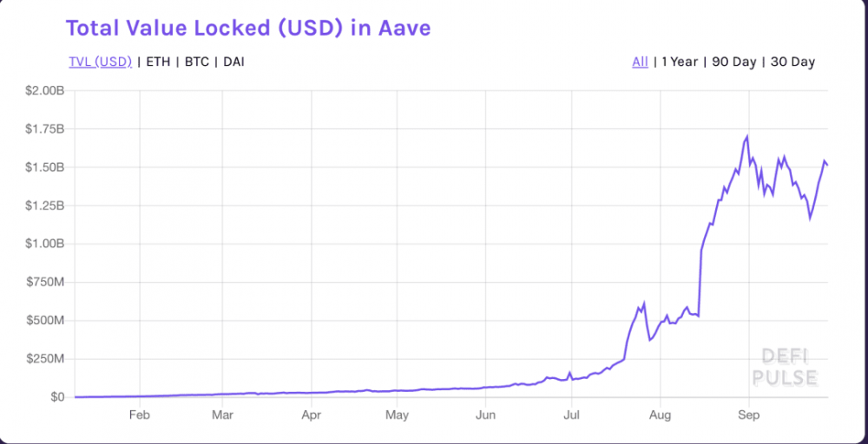The image size is (868, 444).
Task: Set the range to 30 Day
Action: pyautogui.click(x=792, y=62)
